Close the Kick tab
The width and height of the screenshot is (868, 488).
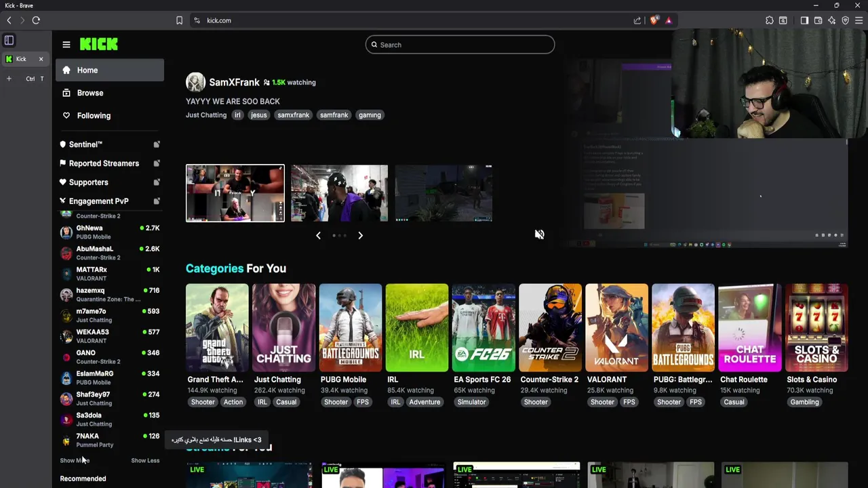(41, 59)
